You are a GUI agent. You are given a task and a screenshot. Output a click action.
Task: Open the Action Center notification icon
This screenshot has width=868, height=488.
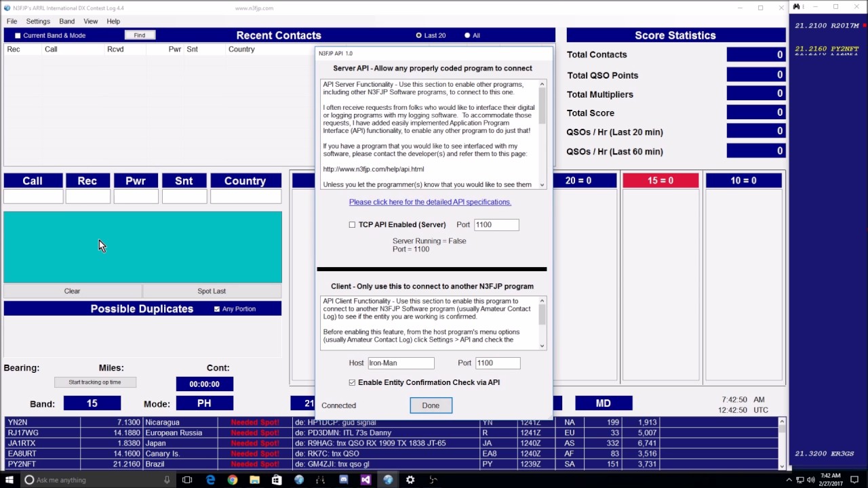854,480
